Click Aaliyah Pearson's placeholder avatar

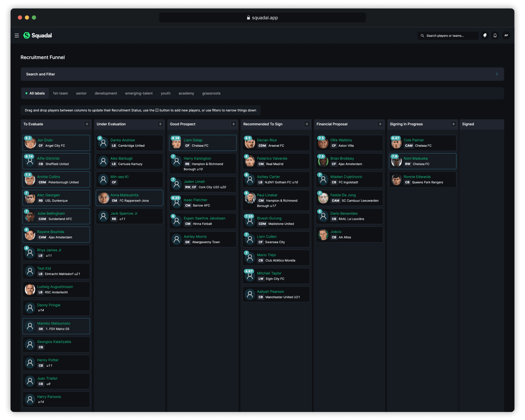[x=250, y=294]
